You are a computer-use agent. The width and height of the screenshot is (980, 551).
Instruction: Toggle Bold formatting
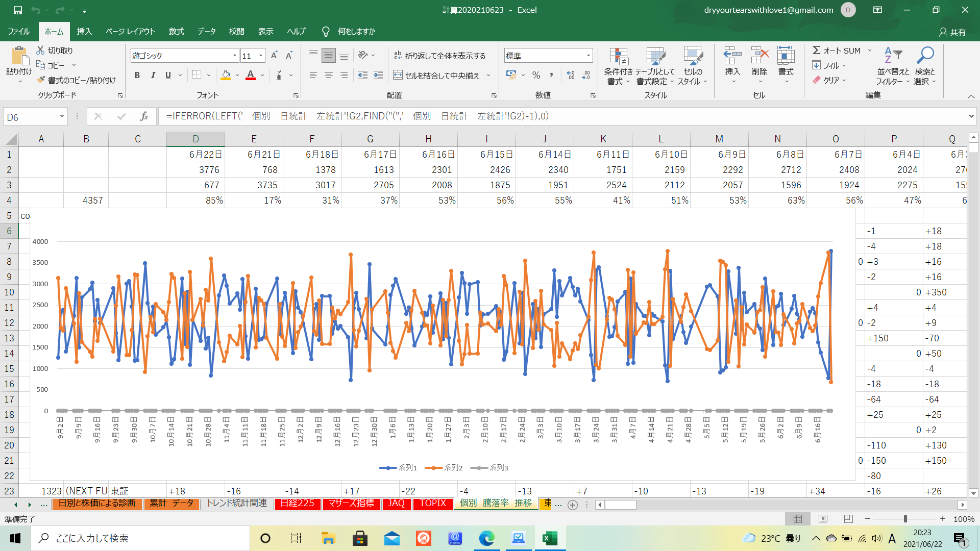coord(137,75)
